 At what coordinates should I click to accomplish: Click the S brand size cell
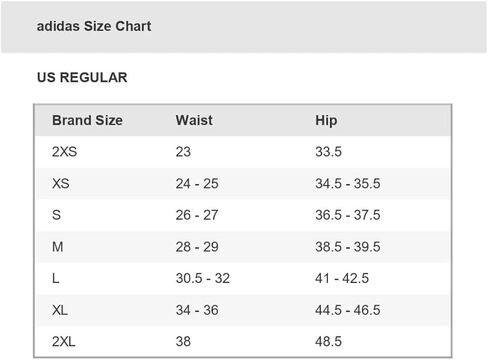[x=56, y=215]
